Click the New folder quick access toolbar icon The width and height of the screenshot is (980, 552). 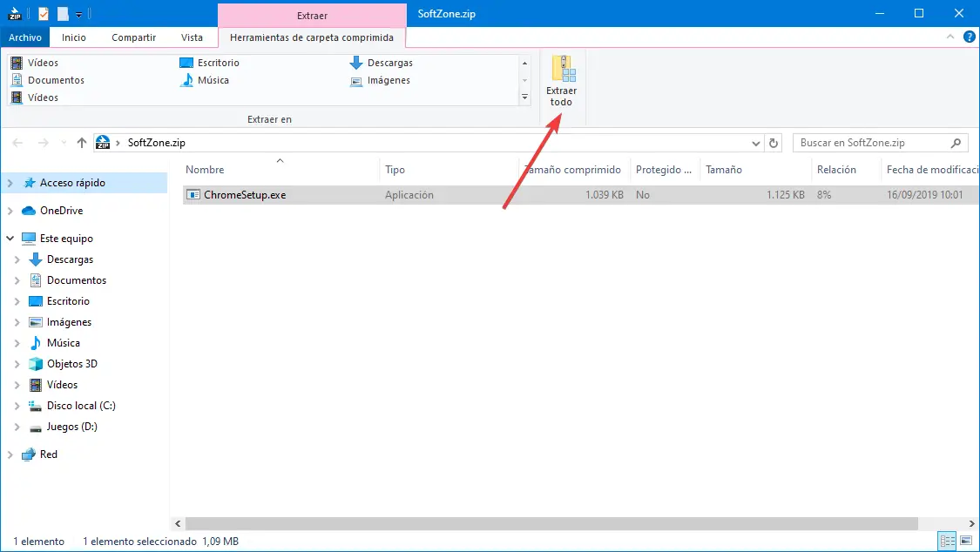63,13
